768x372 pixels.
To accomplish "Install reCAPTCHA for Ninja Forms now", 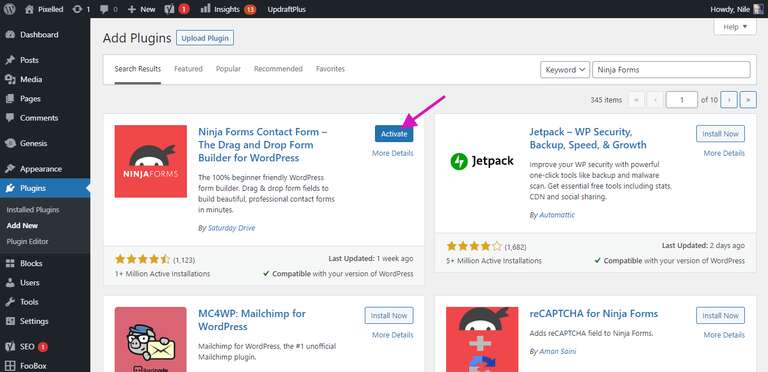I will [x=720, y=316].
